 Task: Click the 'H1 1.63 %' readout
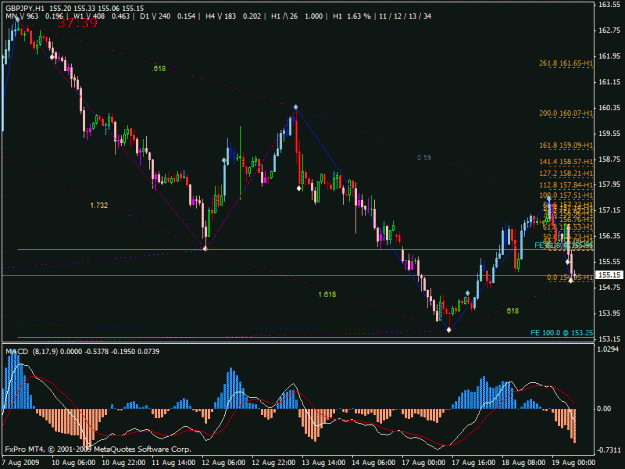(352, 16)
